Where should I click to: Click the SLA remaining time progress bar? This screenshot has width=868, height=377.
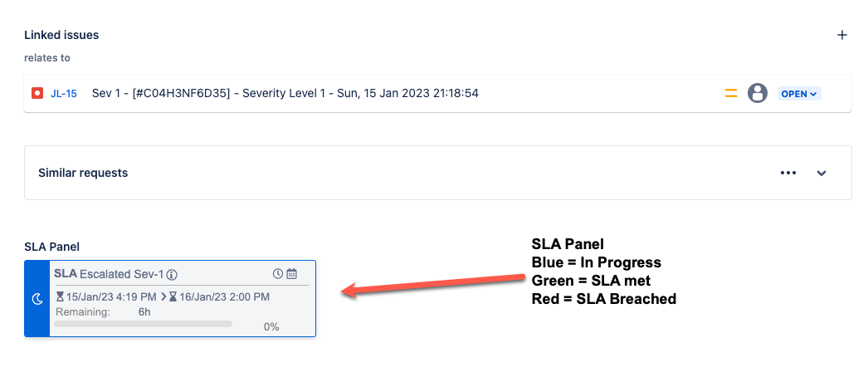[x=143, y=324]
